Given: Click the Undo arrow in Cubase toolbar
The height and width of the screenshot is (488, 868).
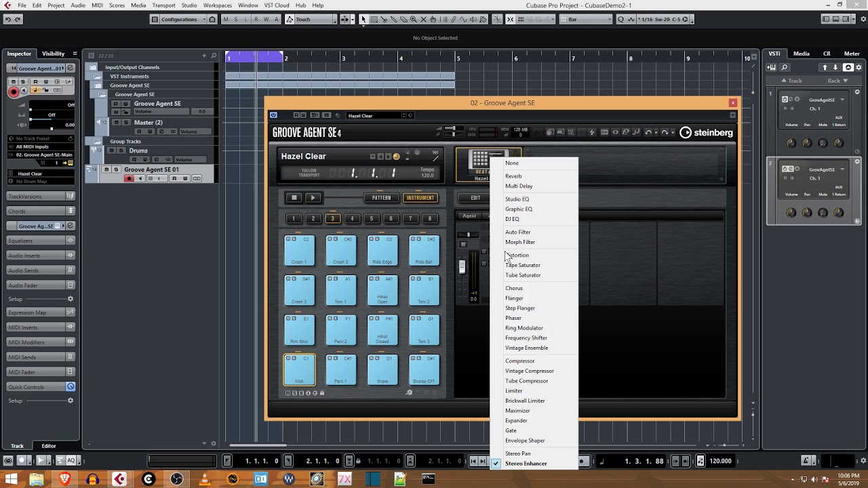Looking at the screenshot, I should [8, 20].
